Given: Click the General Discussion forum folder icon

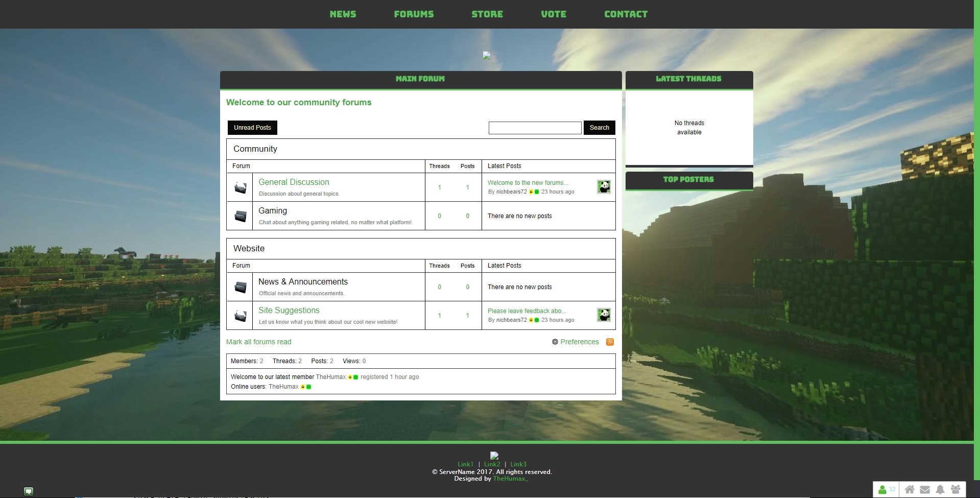Looking at the screenshot, I should click(240, 187).
